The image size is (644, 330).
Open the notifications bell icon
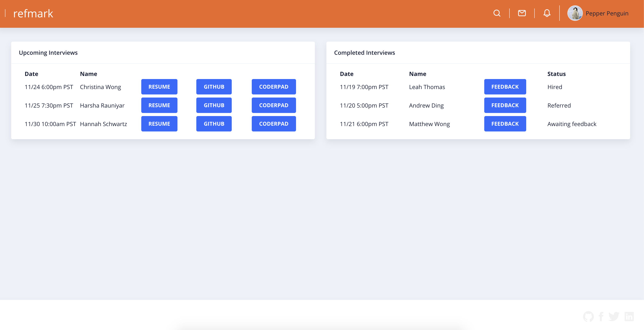(547, 13)
